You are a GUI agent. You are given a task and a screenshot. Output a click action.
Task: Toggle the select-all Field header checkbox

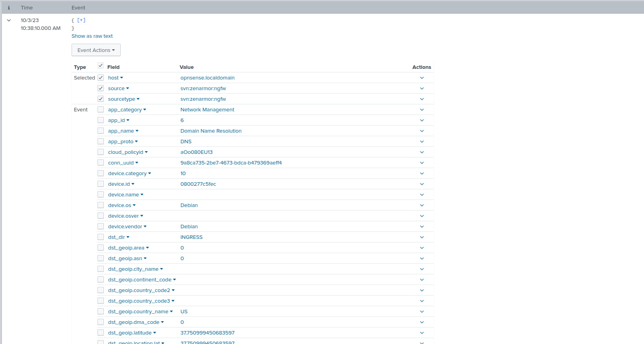pyautogui.click(x=101, y=65)
